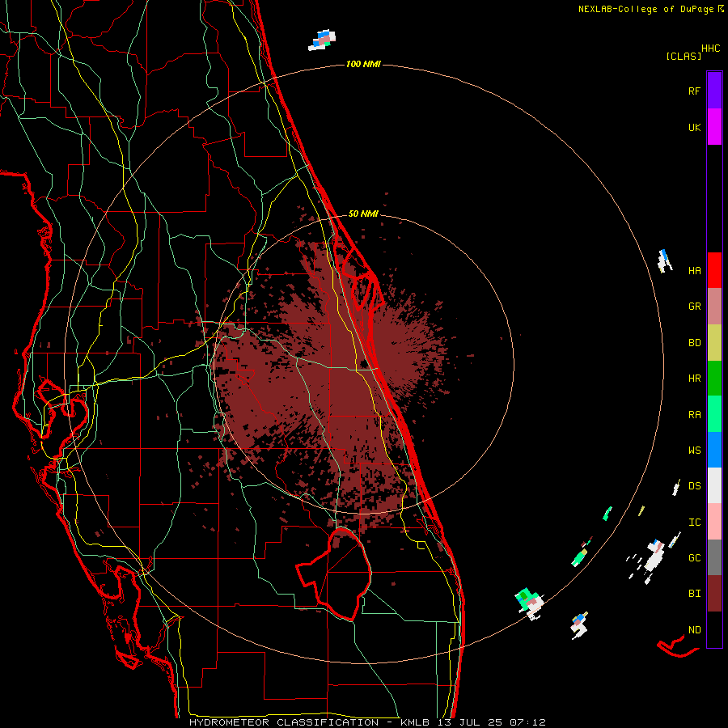The width and height of the screenshot is (728, 728).
Task: Click the HR legend label
Action: tap(694, 379)
